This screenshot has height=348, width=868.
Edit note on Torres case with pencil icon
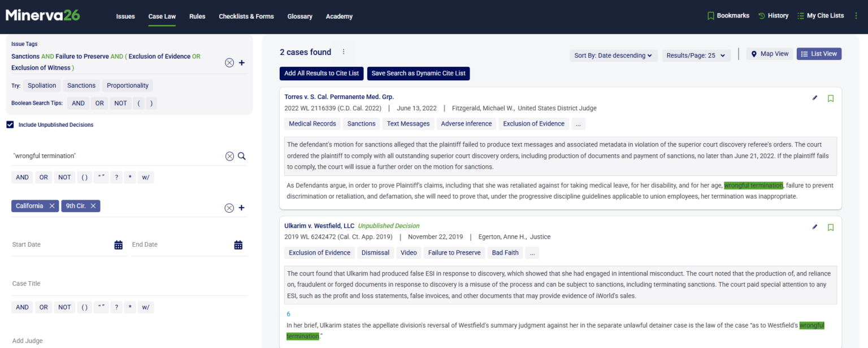tap(815, 98)
